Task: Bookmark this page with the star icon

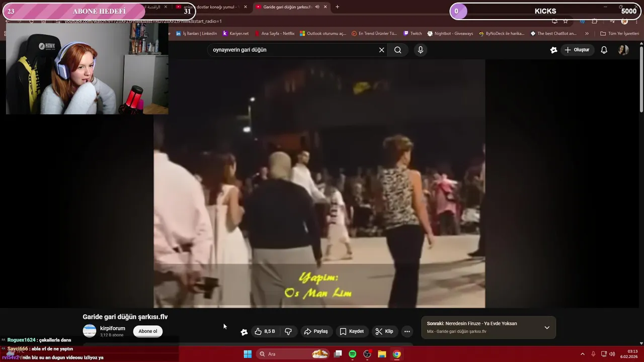Action: (x=566, y=21)
